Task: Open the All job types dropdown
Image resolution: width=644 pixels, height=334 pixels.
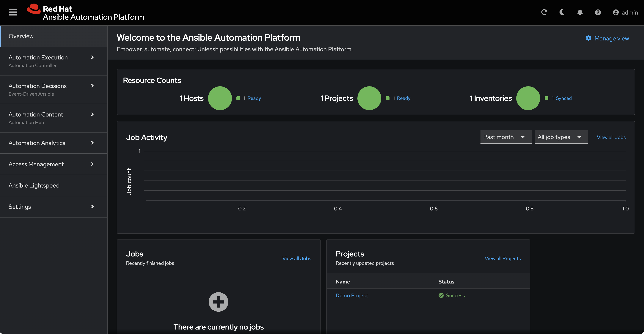Action: click(561, 137)
